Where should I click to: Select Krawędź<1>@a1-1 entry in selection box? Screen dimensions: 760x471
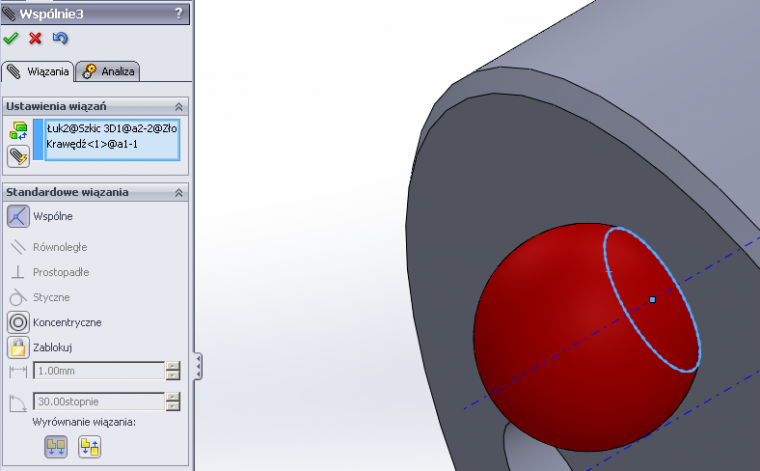coord(92,144)
